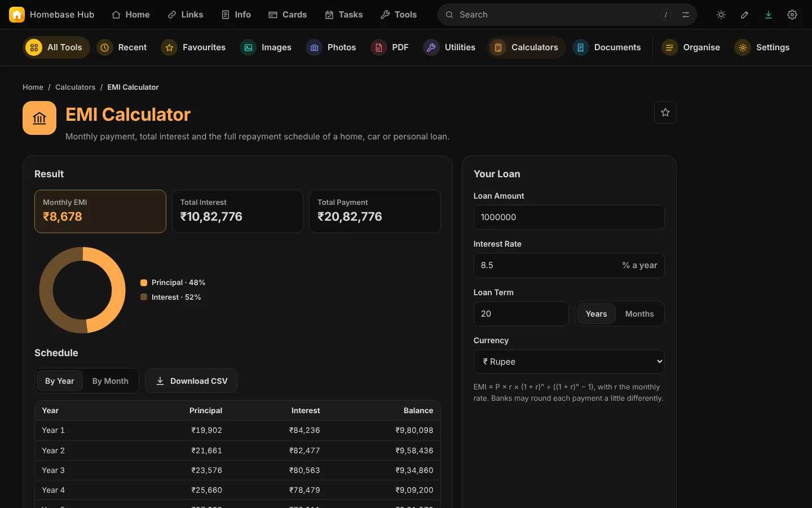This screenshot has width=812, height=508.
Task: Focus the Loan Amount input field
Action: pos(569,217)
